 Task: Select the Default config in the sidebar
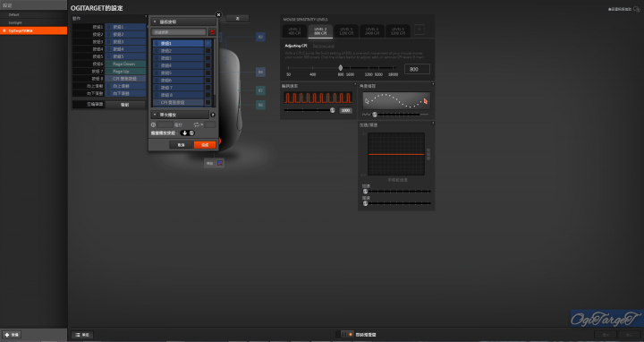[34, 14]
